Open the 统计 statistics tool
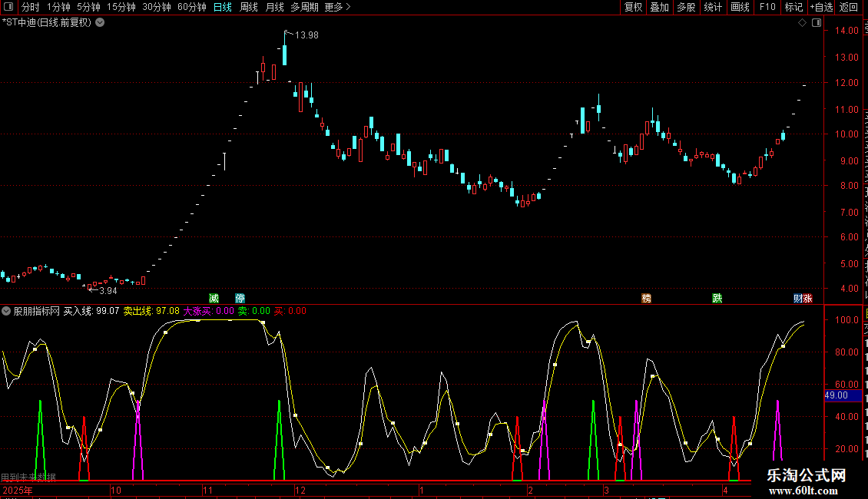This screenshot has height=499, width=868. [x=713, y=7]
